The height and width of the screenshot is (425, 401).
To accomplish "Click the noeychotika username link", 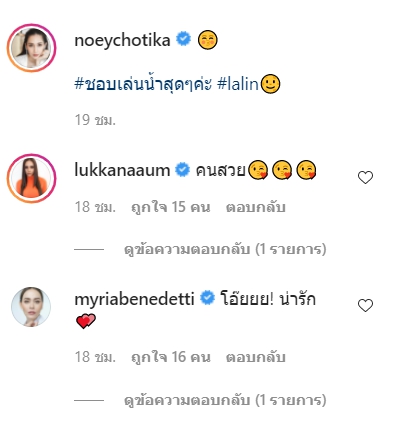I will tap(122, 40).
